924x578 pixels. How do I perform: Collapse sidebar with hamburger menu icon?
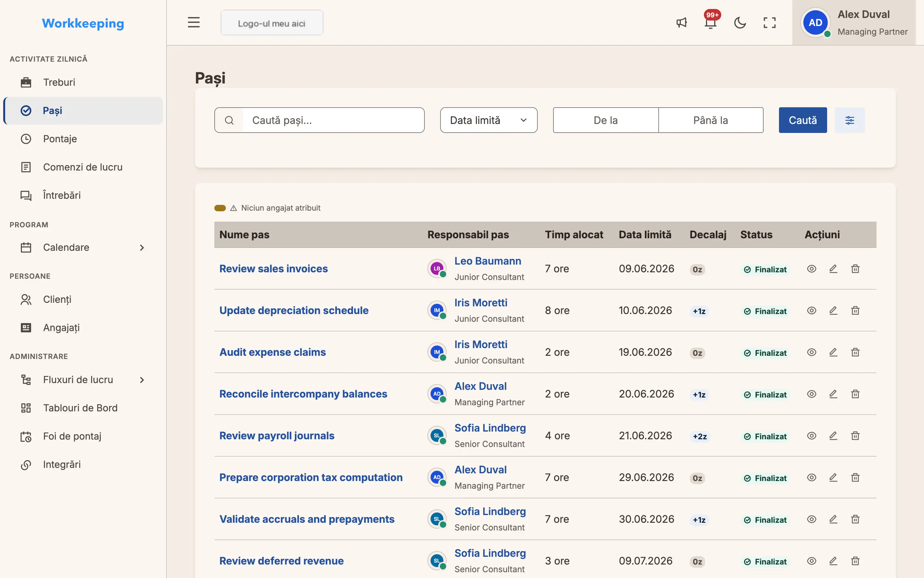pos(193,22)
